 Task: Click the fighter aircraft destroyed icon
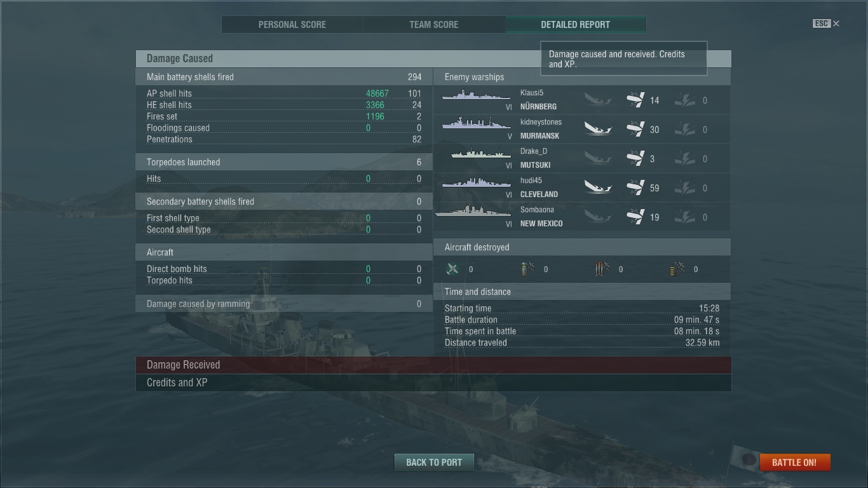pos(452,269)
